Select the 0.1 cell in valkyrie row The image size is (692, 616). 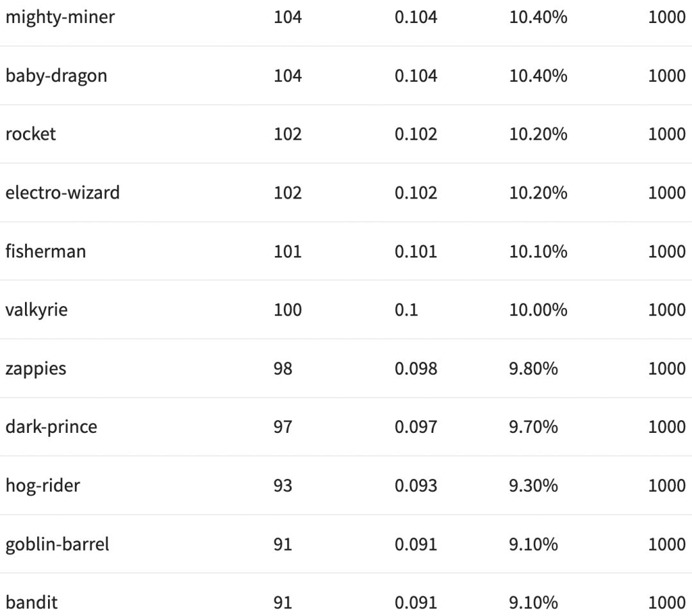click(406, 310)
